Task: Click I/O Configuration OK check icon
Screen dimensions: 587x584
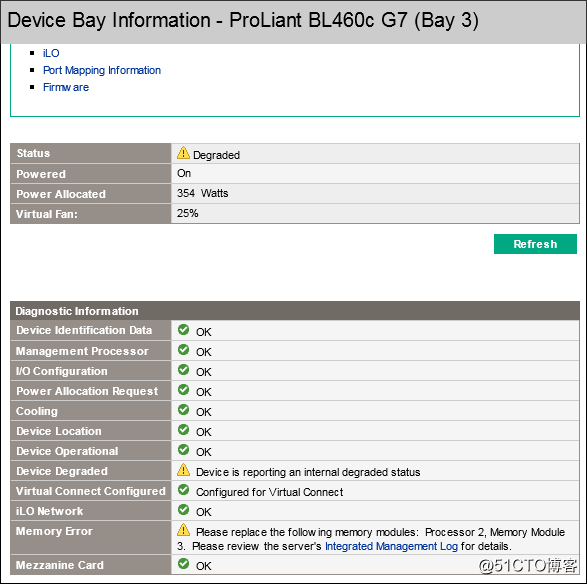Action: pos(183,370)
